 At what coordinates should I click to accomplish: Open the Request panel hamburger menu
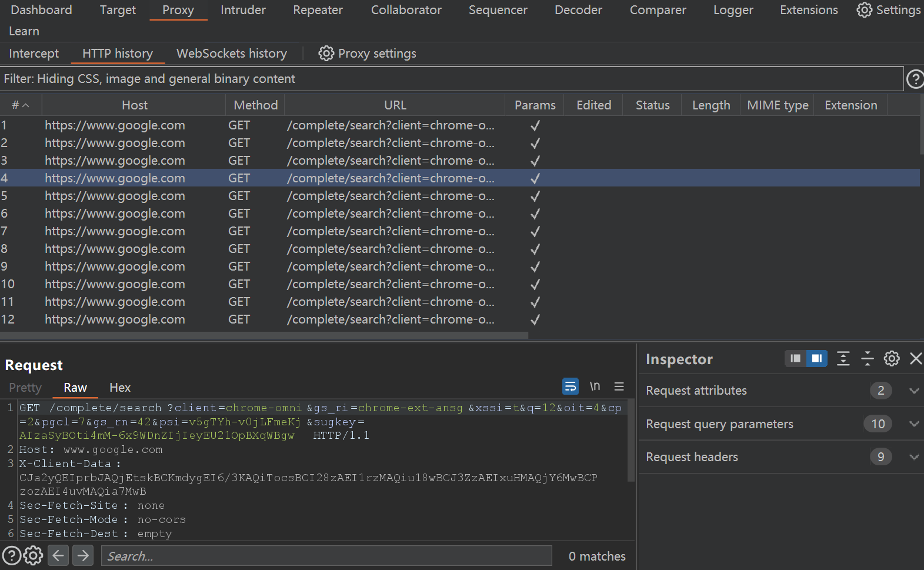619,386
